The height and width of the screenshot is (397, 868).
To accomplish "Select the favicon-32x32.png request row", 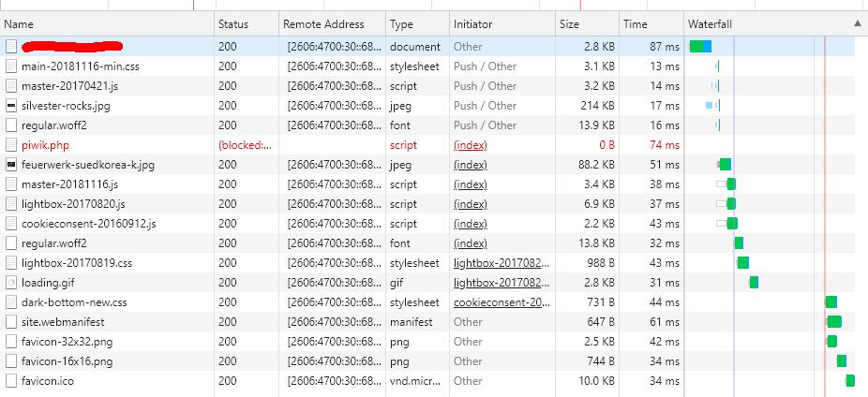I will (x=427, y=342).
